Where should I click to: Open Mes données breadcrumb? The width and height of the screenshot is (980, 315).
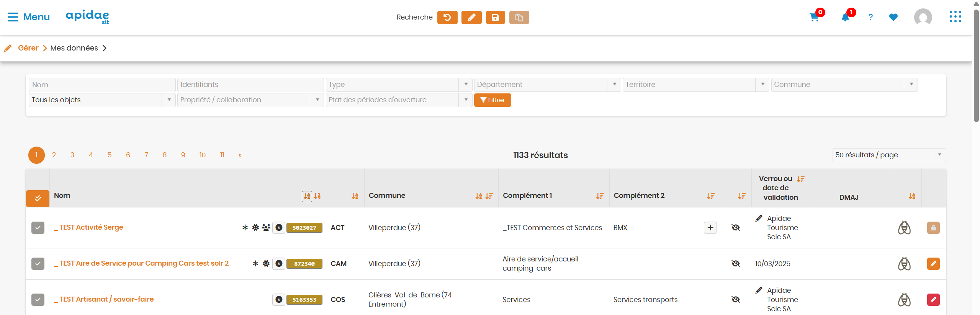74,48
